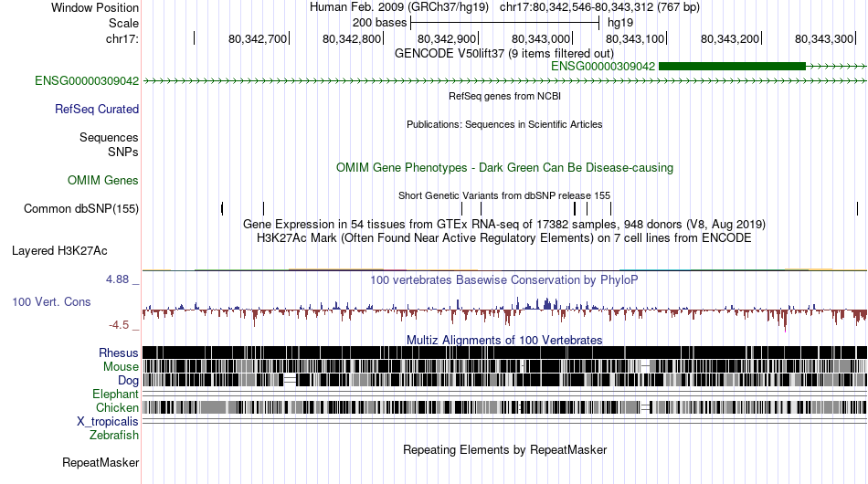This screenshot has height=484, width=868.
Task: Click the GENCODE V50lift37 track title
Action: tap(504, 54)
